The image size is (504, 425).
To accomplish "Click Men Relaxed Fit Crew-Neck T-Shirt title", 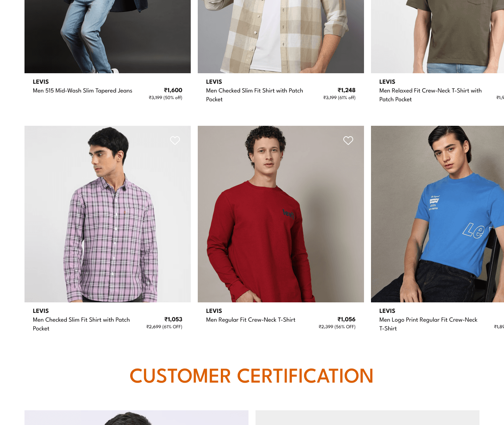I will [430, 95].
